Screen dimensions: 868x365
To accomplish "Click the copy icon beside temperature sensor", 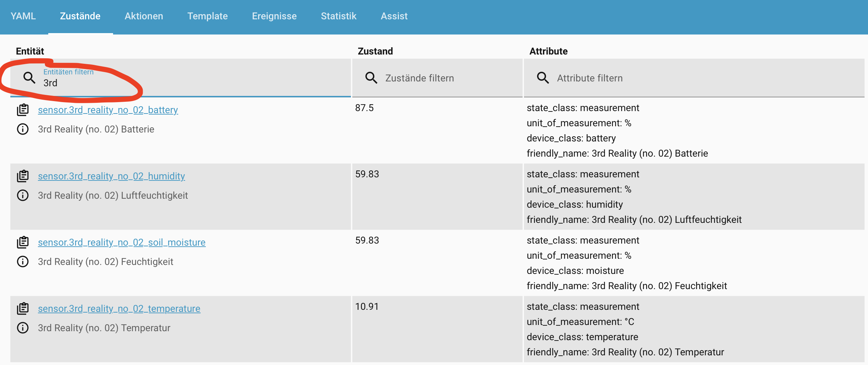I will [x=23, y=308].
